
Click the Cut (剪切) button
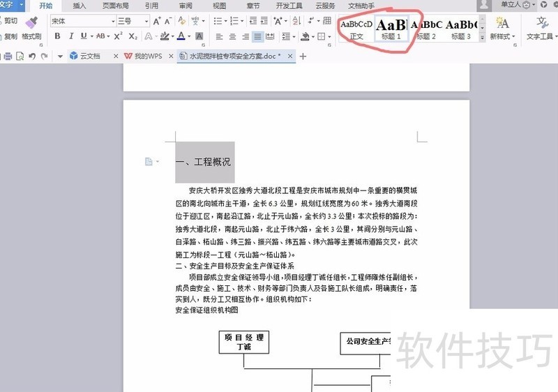pos(8,21)
